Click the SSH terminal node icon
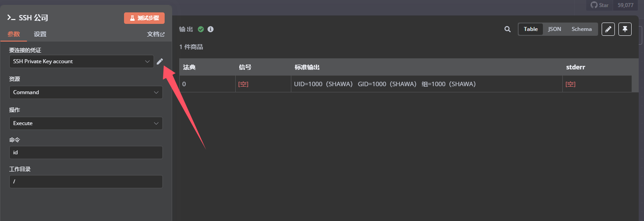 [11, 18]
